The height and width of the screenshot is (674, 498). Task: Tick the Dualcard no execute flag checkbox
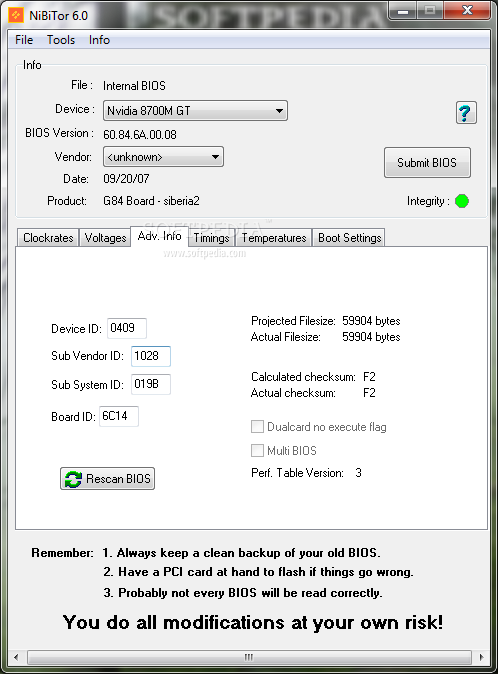tap(257, 426)
